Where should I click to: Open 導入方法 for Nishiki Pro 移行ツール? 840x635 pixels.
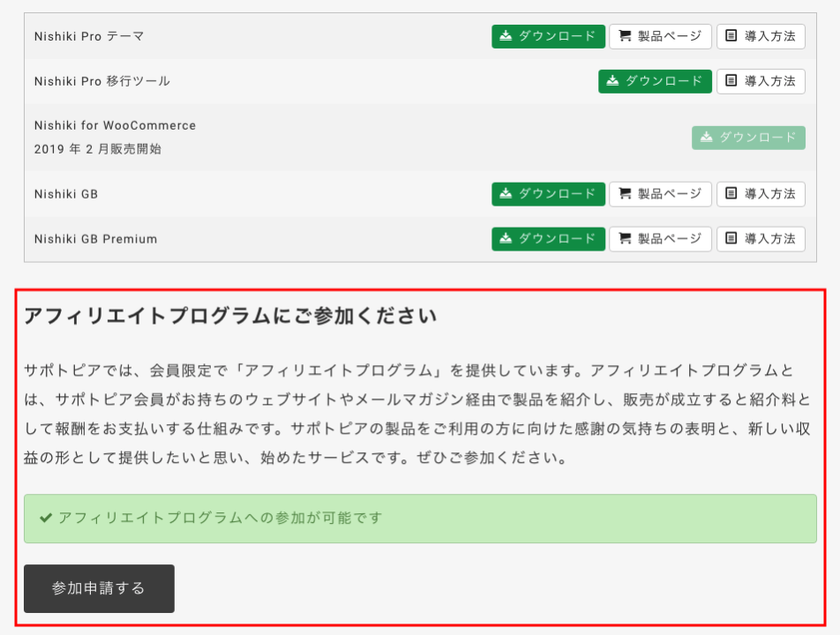click(x=761, y=81)
